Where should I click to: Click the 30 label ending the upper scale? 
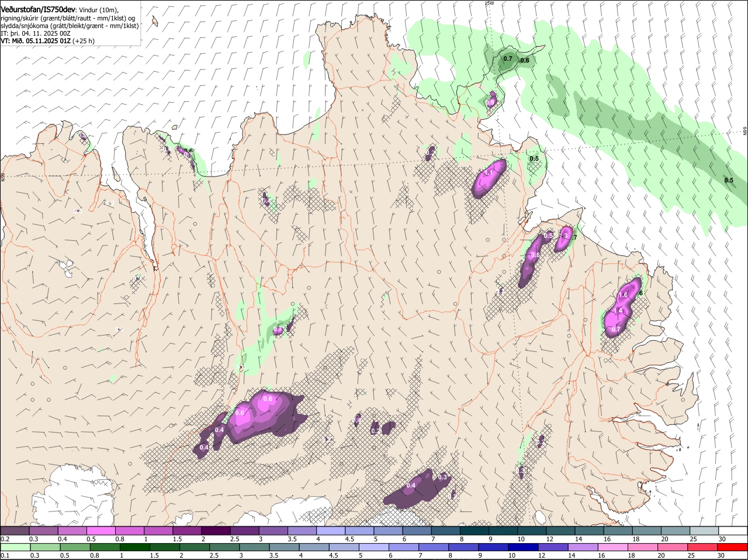(x=722, y=538)
